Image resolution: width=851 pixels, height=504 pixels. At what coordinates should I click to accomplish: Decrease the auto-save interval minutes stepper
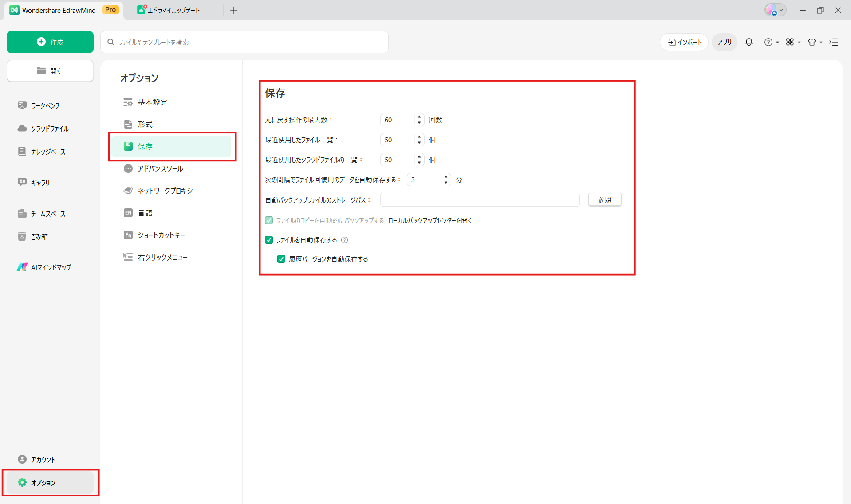point(446,183)
